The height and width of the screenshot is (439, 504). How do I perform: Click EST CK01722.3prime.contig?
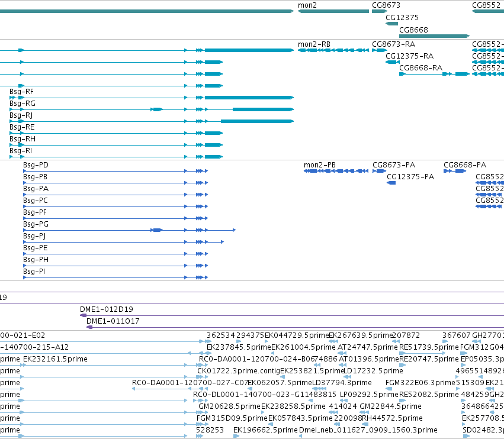pyautogui.click(x=239, y=371)
